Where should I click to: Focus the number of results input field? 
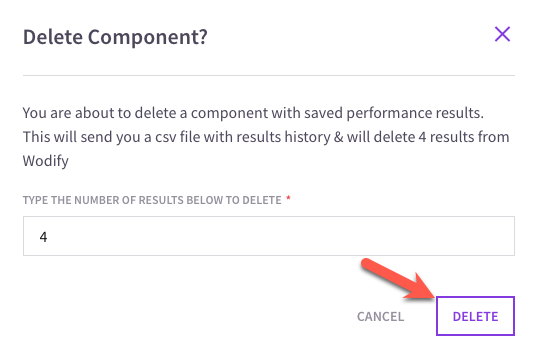(269, 236)
